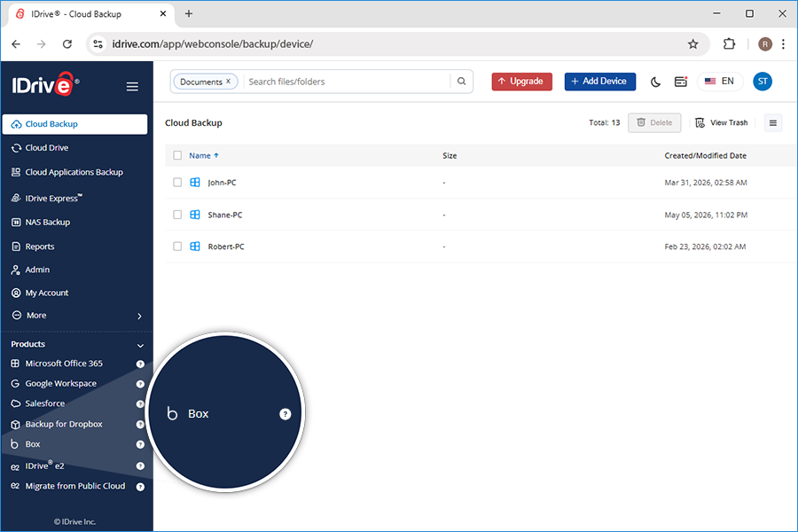This screenshot has width=798, height=532.
Task: Focus the Search files/folders field
Action: [346, 82]
